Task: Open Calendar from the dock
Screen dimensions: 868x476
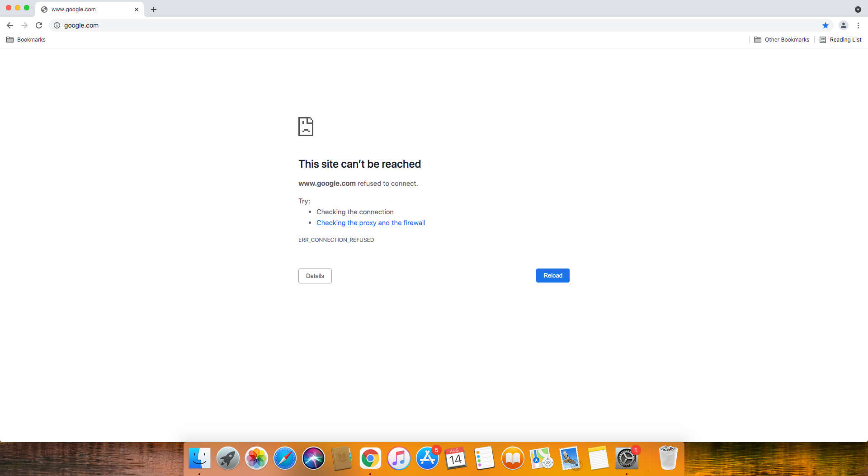Action: (456, 459)
